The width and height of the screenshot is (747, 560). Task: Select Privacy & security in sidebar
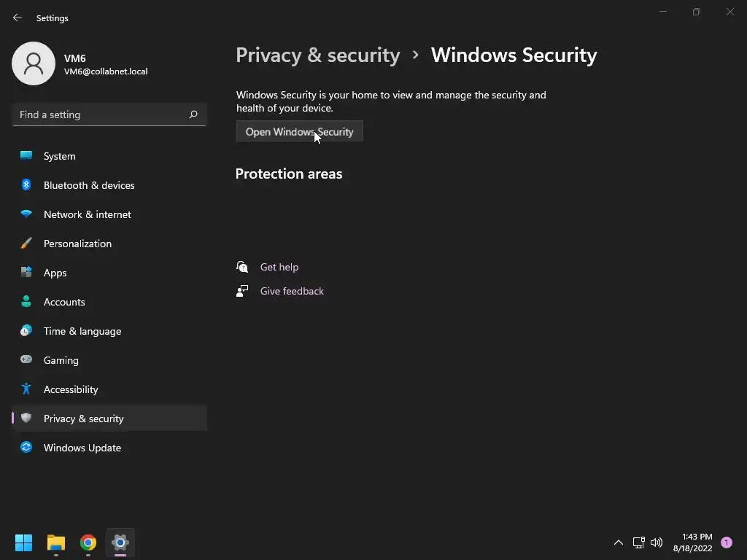tap(83, 419)
